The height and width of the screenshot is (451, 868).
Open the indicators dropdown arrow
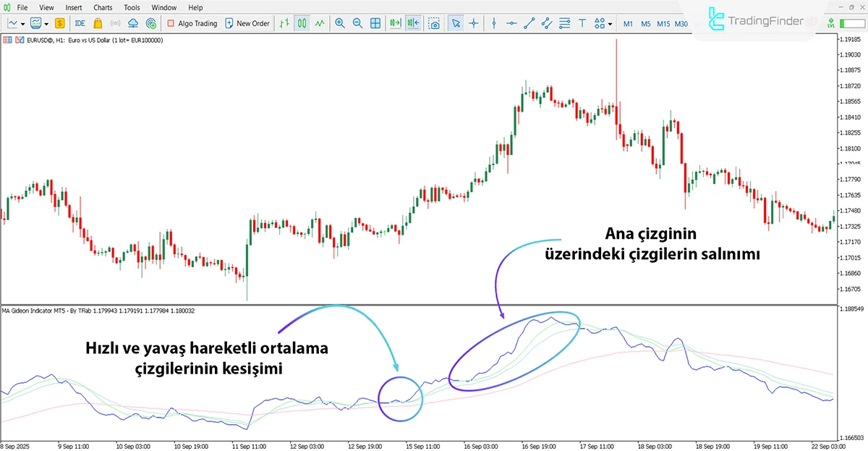point(46,23)
